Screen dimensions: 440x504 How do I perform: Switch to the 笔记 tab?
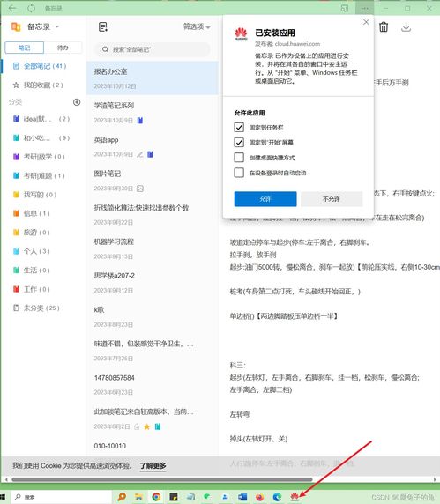coord(25,48)
